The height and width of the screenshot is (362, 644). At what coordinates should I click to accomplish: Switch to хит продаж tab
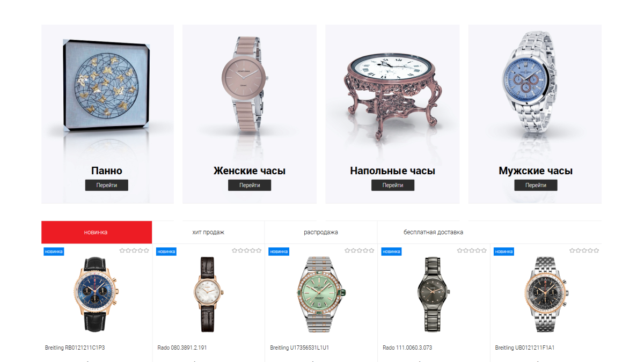pos(208,232)
